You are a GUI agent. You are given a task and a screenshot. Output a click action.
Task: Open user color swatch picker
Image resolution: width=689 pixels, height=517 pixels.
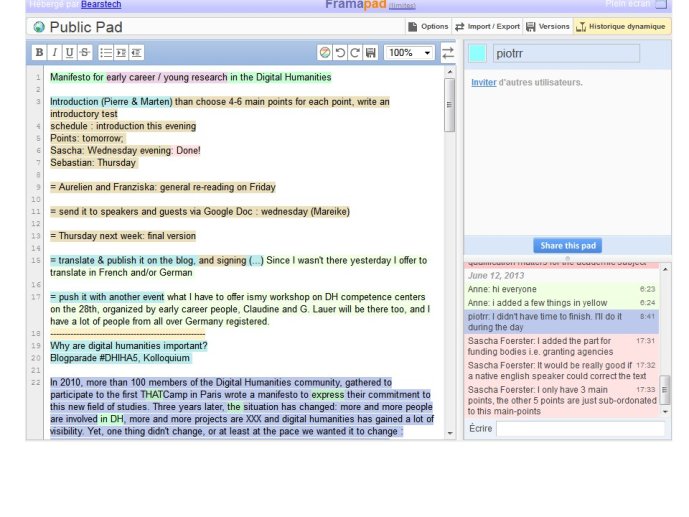coord(478,53)
